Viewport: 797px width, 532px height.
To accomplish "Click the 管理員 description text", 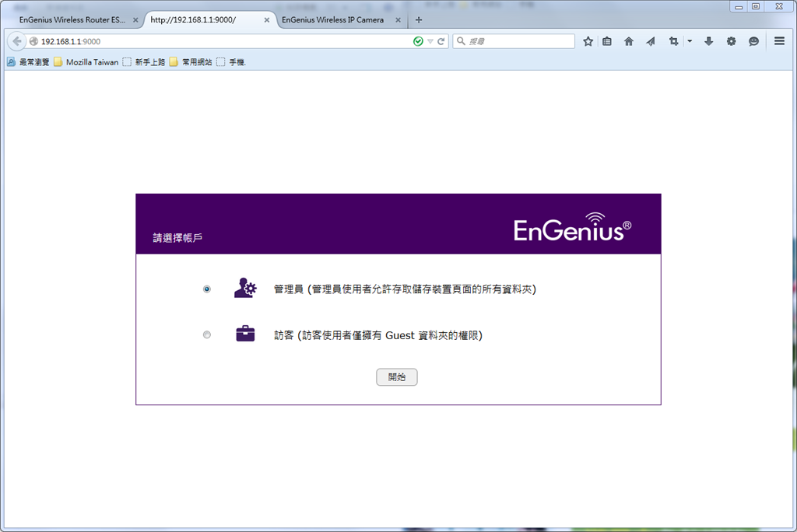I will point(405,289).
